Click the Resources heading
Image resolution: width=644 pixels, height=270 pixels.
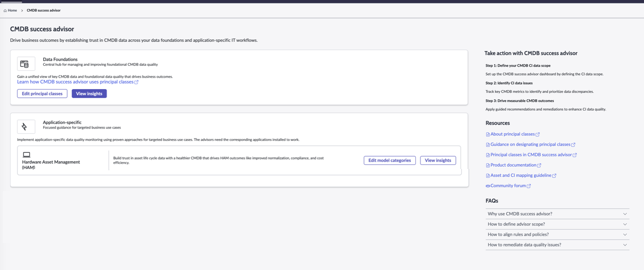coord(498,123)
